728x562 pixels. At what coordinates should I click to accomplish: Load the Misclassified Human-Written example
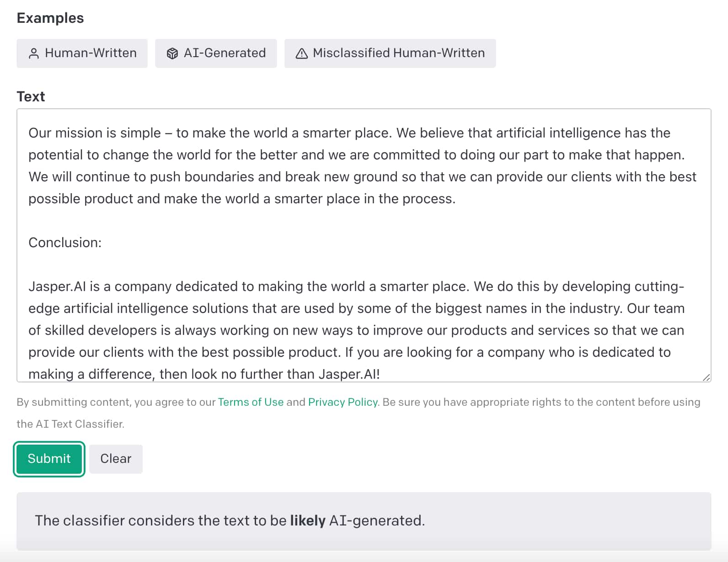pyautogui.click(x=390, y=53)
